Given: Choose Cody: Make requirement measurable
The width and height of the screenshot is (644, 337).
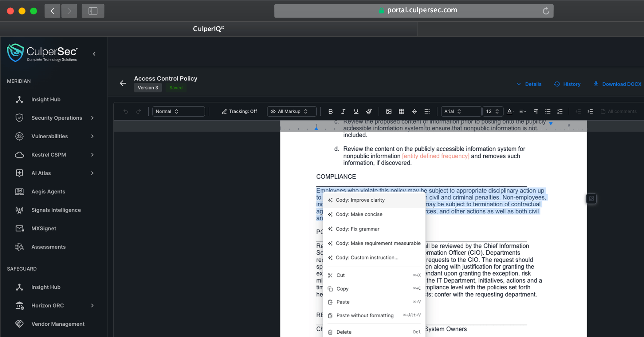Looking at the screenshot, I should point(374,243).
